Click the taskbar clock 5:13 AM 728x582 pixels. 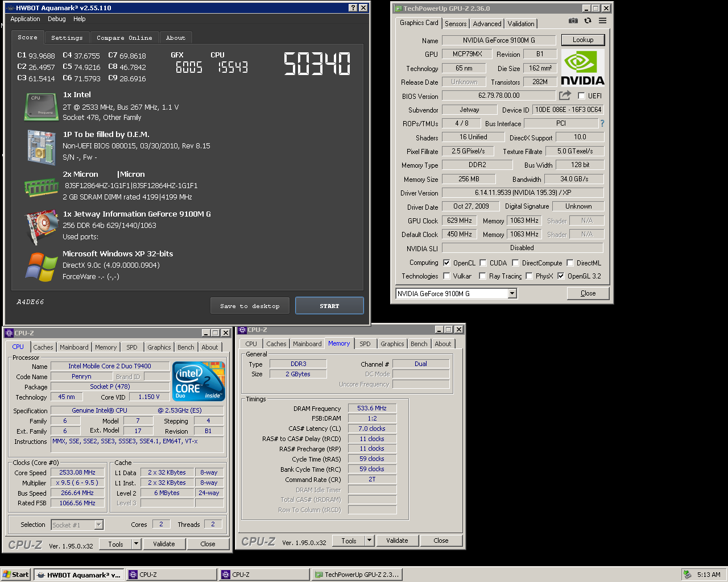[709, 575]
